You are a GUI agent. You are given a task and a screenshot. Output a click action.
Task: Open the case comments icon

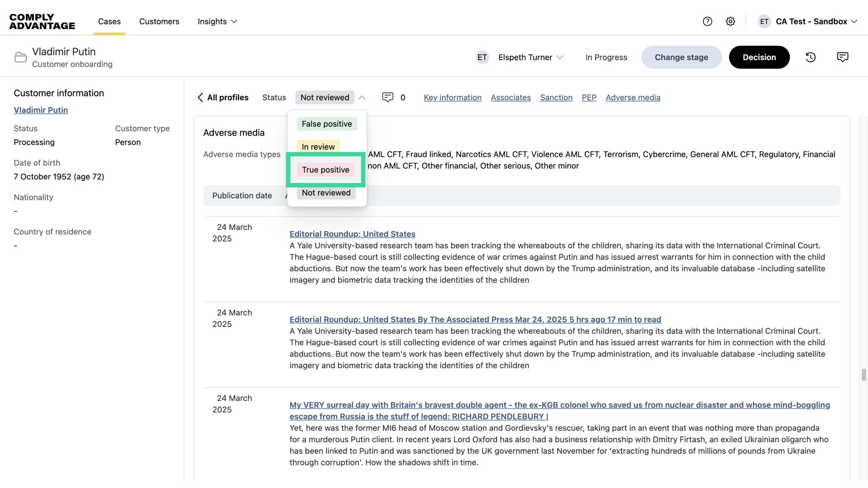tap(843, 57)
